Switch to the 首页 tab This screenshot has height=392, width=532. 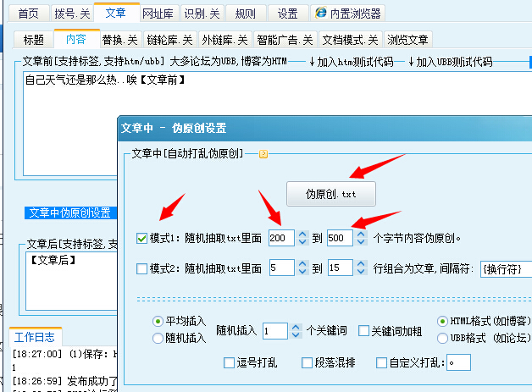29,14
